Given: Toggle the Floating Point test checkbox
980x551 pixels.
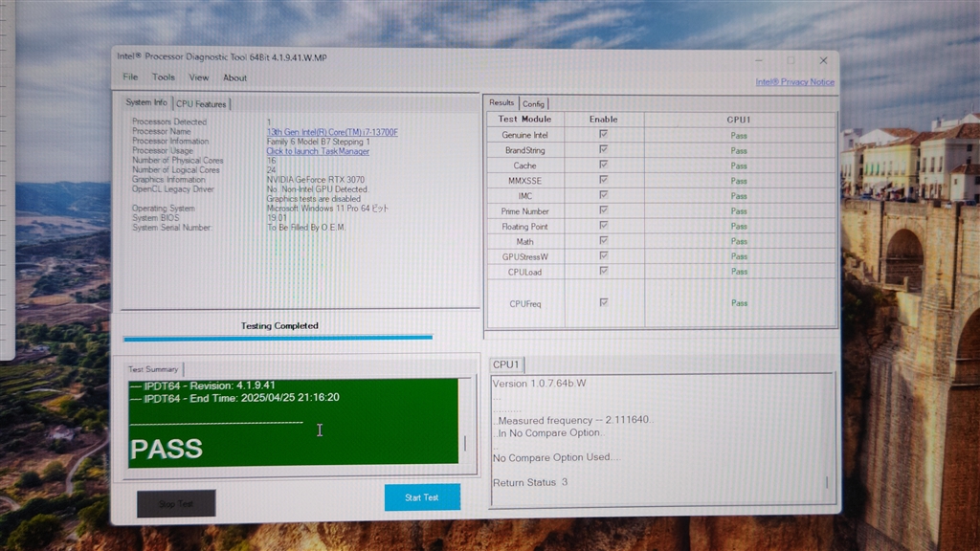Looking at the screenshot, I should pos(603,225).
